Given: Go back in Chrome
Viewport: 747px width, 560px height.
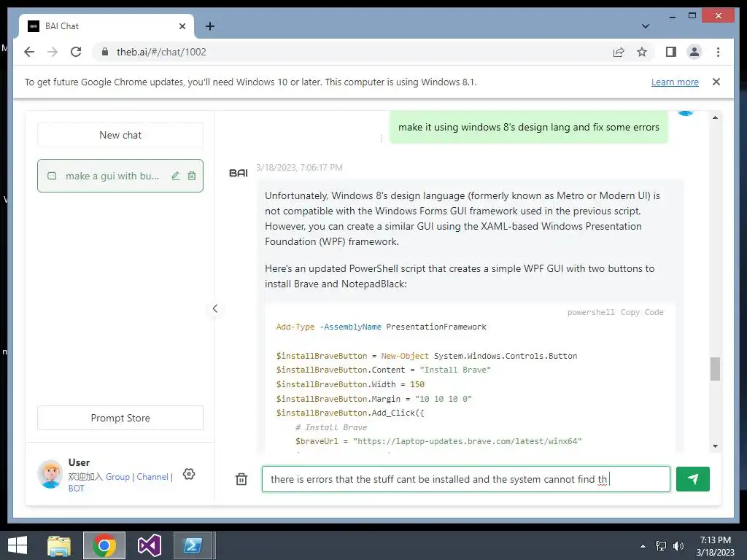Looking at the screenshot, I should pyautogui.click(x=29, y=52).
